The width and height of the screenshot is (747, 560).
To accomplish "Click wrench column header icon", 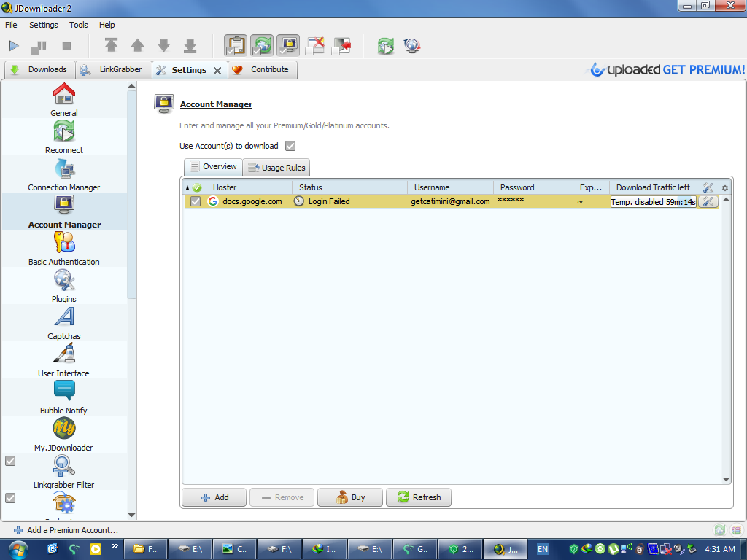I will point(708,187).
